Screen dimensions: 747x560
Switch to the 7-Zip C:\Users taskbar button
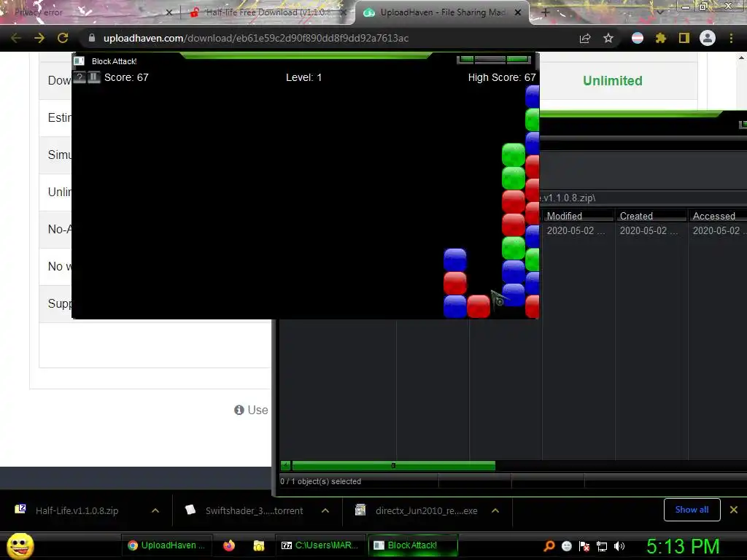click(x=320, y=545)
